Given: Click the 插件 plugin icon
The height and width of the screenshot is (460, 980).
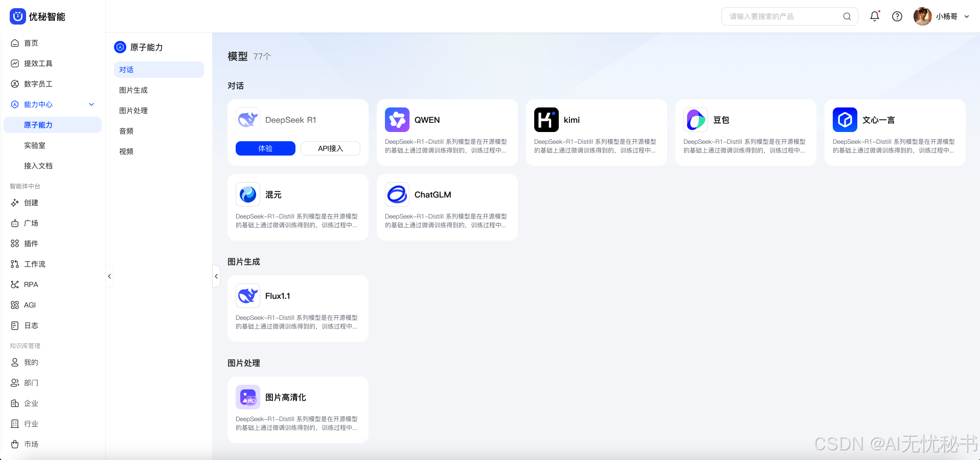Looking at the screenshot, I should (15, 244).
